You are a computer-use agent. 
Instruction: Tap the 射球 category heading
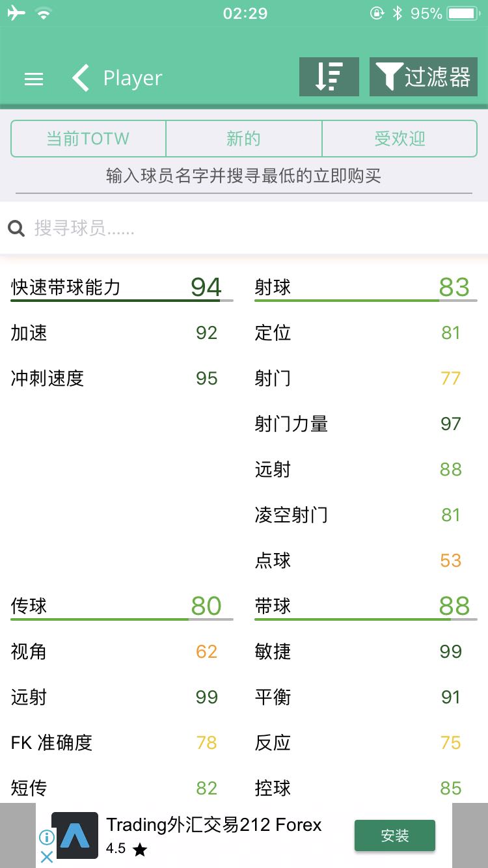273,287
